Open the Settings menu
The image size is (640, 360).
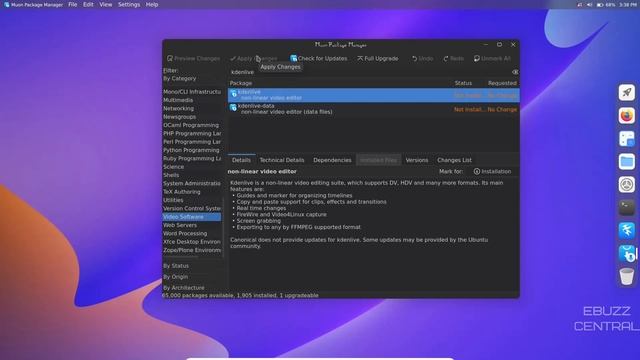(129, 4)
